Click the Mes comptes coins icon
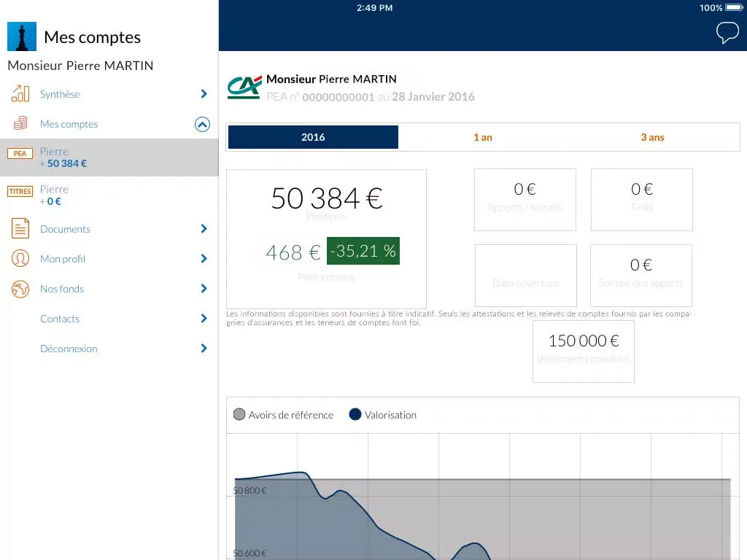This screenshot has width=747, height=560. point(20,123)
